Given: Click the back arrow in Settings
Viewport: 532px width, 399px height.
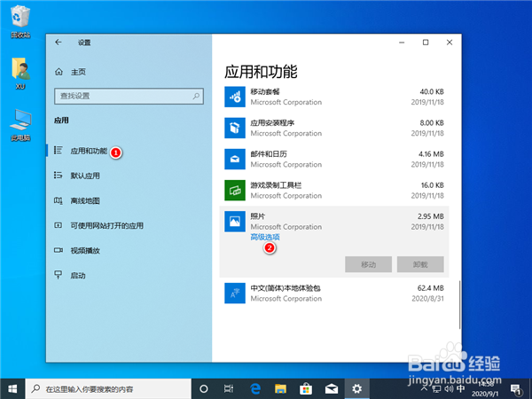Looking at the screenshot, I should point(59,42).
